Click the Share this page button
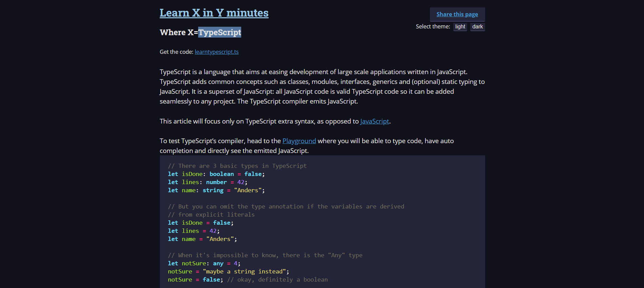Screen dimensions: 644x288 pyautogui.click(x=457, y=14)
